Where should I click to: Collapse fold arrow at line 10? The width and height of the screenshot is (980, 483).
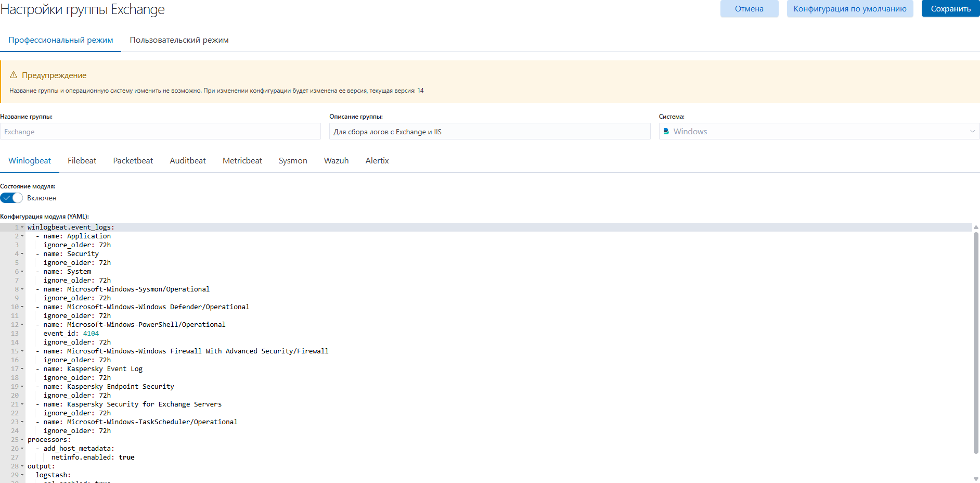[x=22, y=307]
